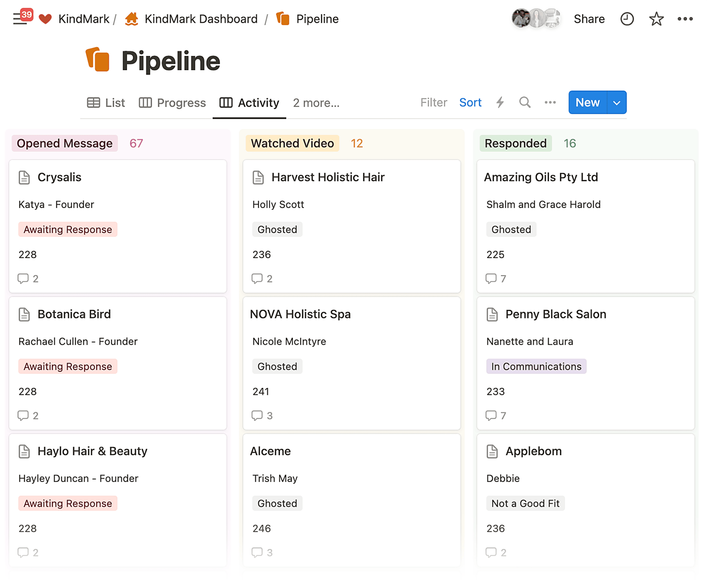Open the Crysalis pipeline card
707x588 pixels.
(59, 177)
